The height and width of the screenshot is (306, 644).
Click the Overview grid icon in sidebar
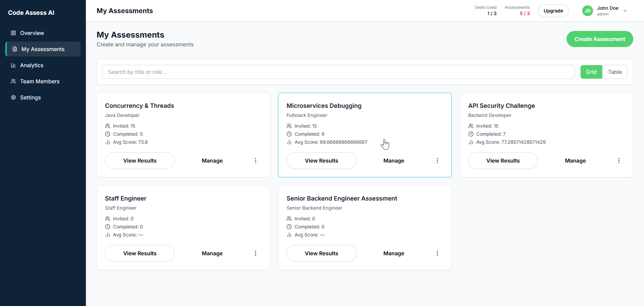[13, 33]
